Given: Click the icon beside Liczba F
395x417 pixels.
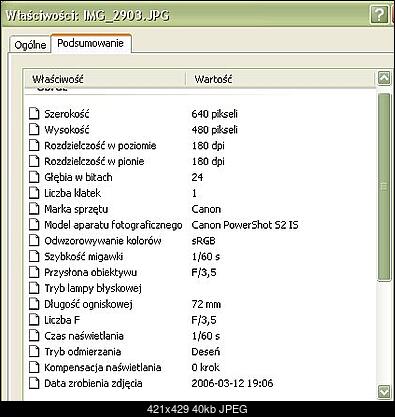Looking at the screenshot, I should click(x=34, y=320).
